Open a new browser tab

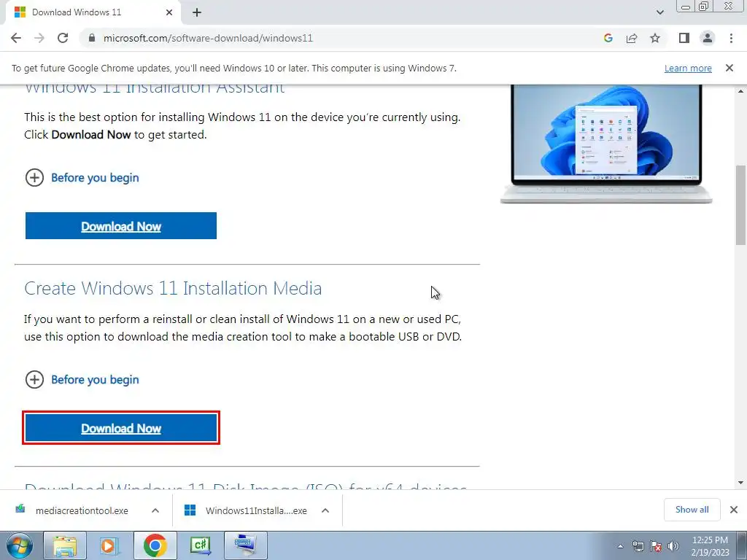point(197,12)
